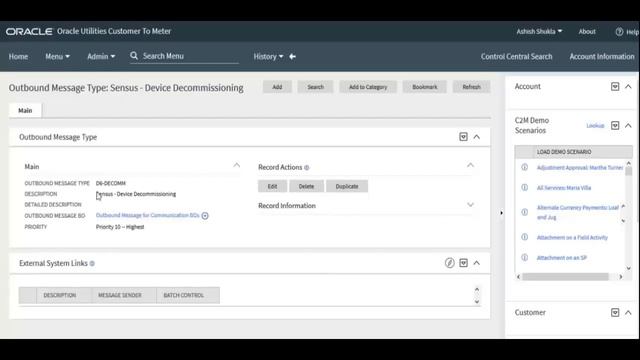Open Outbound Message for Communication BOs link

click(147, 215)
